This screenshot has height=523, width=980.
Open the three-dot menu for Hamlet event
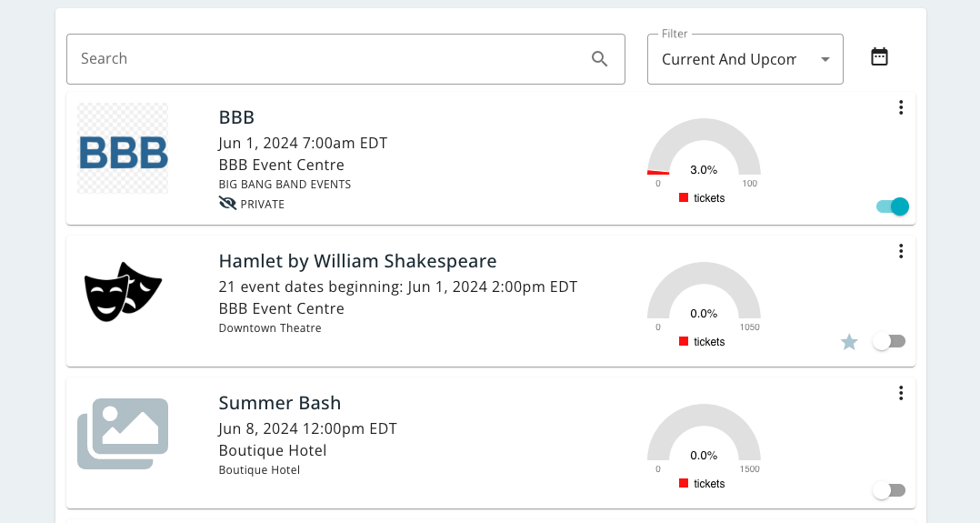click(x=901, y=251)
